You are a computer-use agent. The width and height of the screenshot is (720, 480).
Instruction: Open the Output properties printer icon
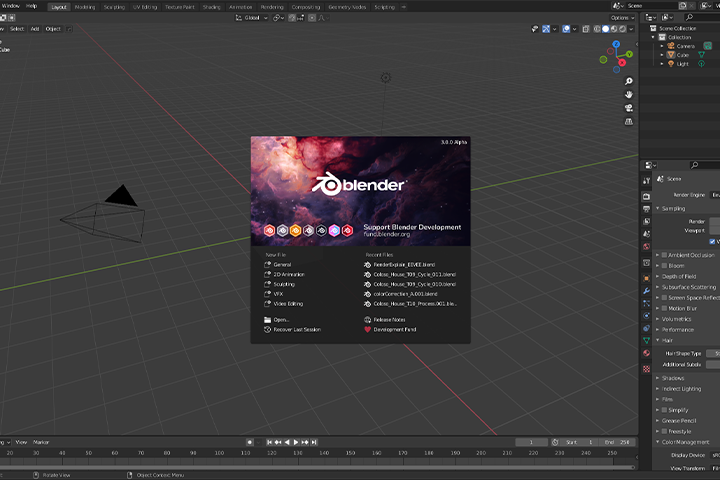[647, 209]
